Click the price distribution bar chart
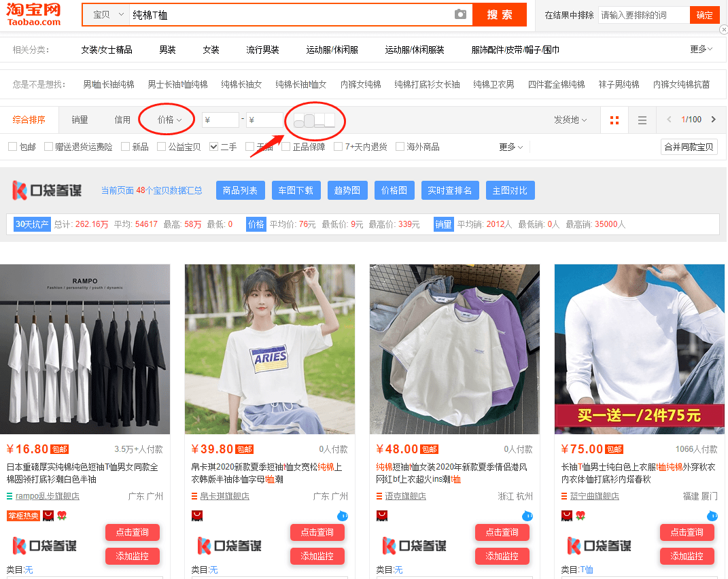 click(314, 120)
